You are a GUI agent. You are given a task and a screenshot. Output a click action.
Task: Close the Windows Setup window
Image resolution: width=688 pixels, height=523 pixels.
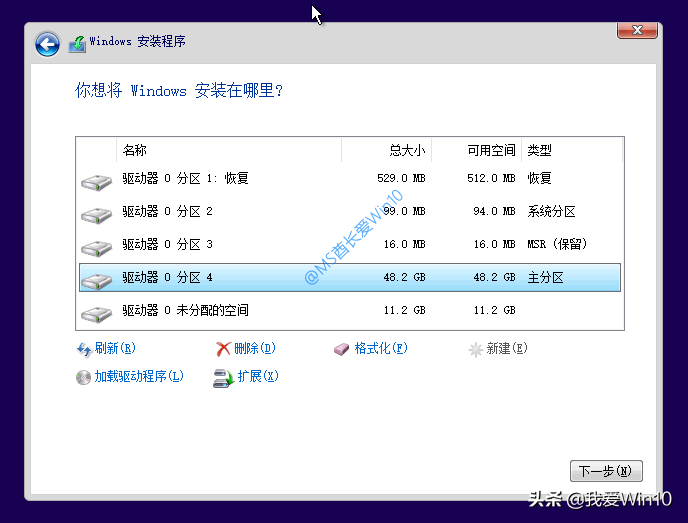[x=637, y=30]
